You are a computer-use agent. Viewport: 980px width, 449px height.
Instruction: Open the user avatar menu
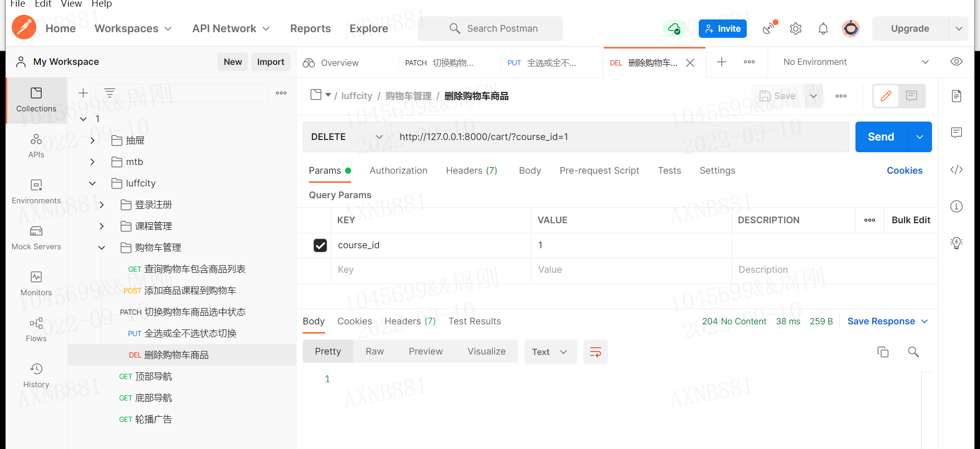click(x=851, y=29)
